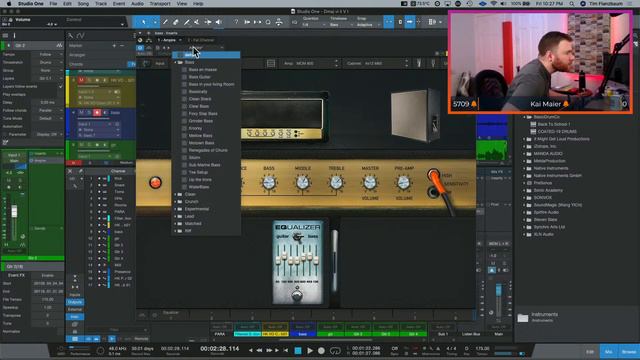The width and height of the screenshot is (640, 360).
Task: Click the Instruments folder icon in browser
Action: [x=523, y=318]
